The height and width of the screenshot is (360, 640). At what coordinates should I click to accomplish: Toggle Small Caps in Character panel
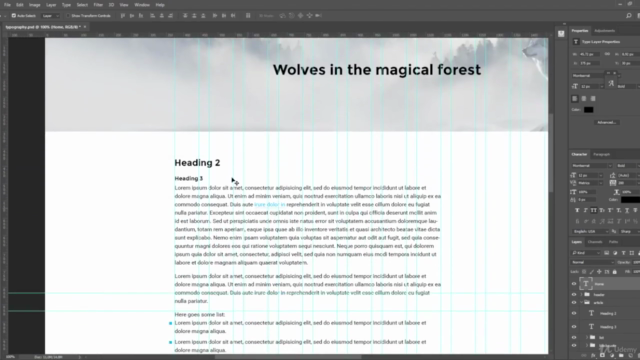tap(602, 210)
